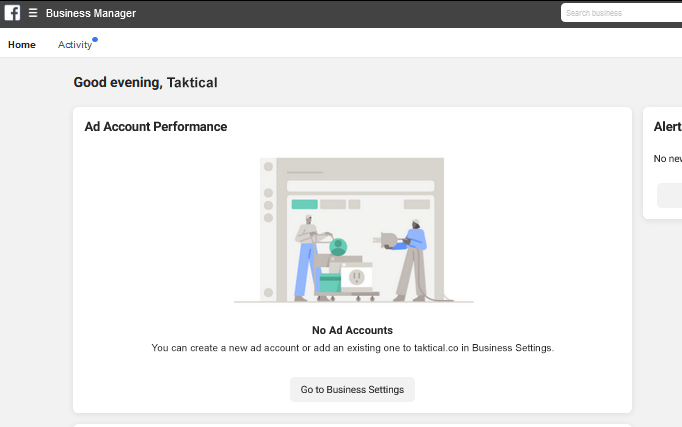Click the Ad Account Performance heading
682x427 pixels.
click(x=156, y=127)
